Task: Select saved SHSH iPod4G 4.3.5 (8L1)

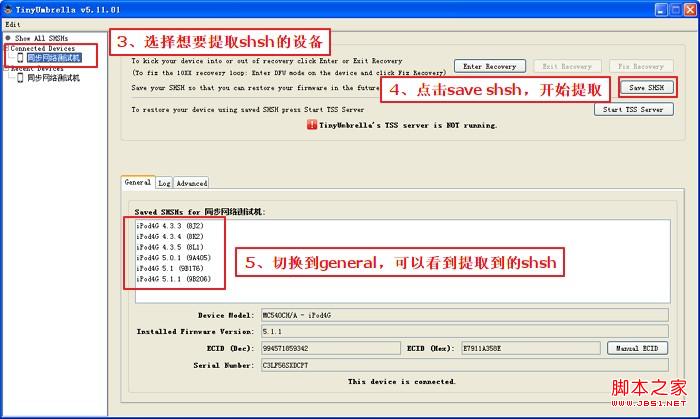Action: point(170,247)
